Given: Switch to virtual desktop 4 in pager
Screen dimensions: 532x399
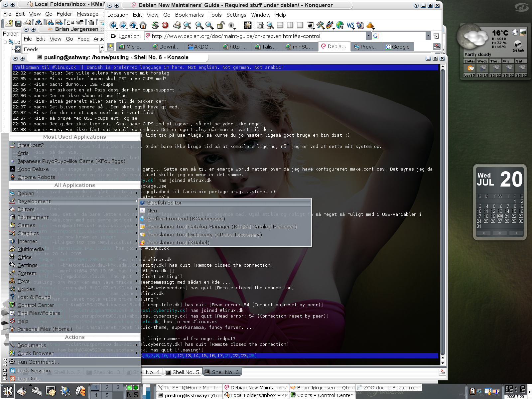Looking at the screenshot, I should coord(96,395).
